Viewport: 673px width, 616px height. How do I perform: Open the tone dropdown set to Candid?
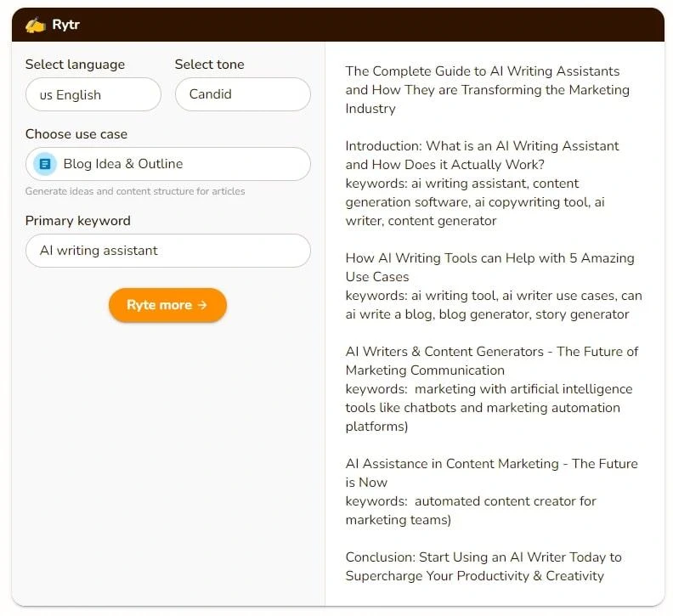tap(242, 94)
